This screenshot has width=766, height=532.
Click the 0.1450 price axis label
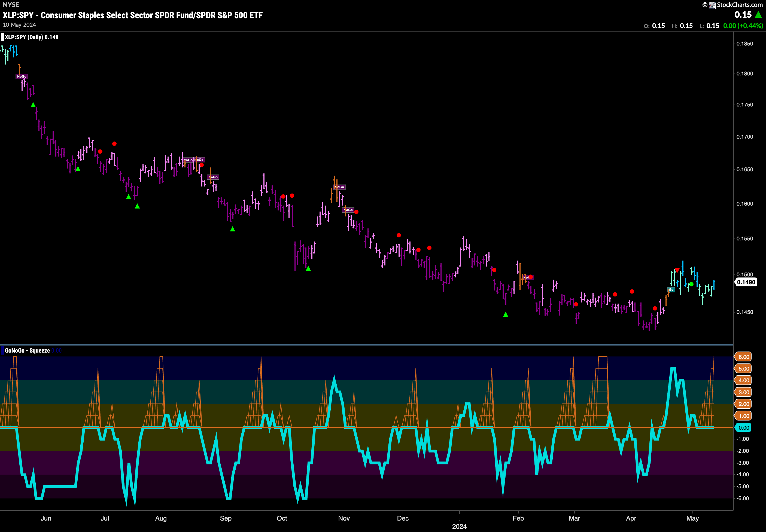click(x=745, y=312)
